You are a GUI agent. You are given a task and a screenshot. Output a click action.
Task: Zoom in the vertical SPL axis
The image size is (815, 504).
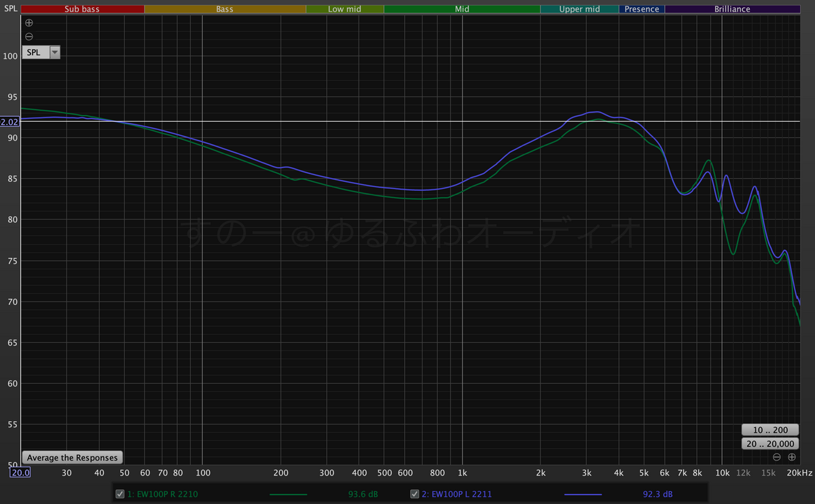[29, 22]
